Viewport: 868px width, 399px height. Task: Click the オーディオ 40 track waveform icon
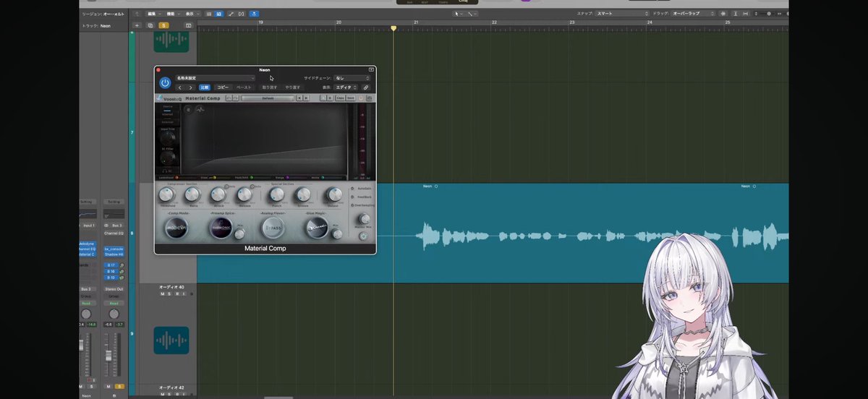[x=171, y=340]
